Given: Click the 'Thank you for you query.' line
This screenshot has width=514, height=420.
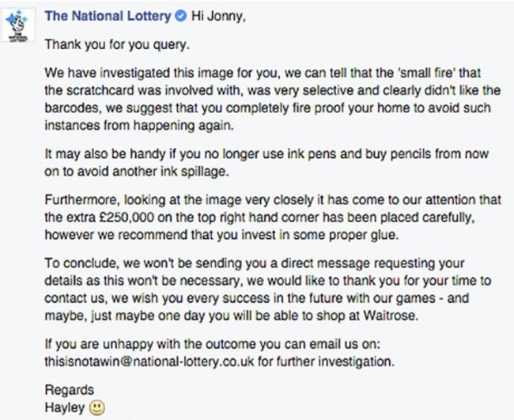Looking at the screenshot, I should pyautogui.click(x=117, y=44).
